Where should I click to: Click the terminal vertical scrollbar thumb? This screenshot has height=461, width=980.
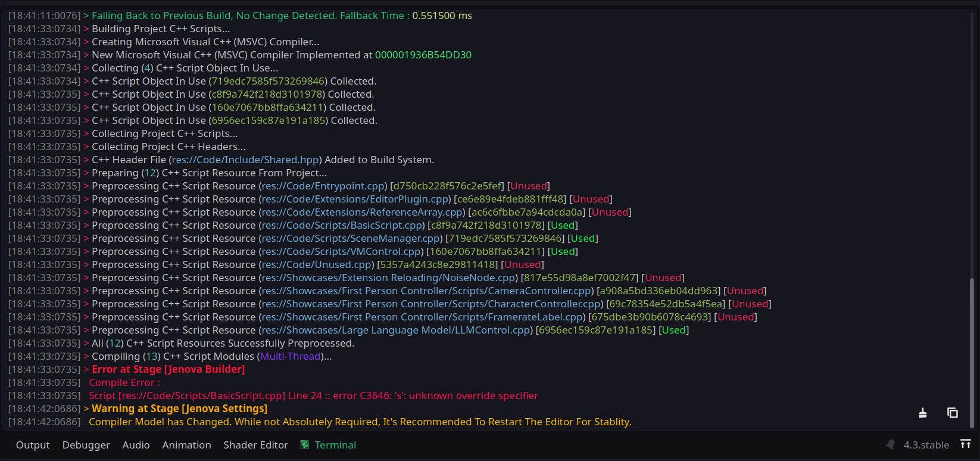point(972,353)
